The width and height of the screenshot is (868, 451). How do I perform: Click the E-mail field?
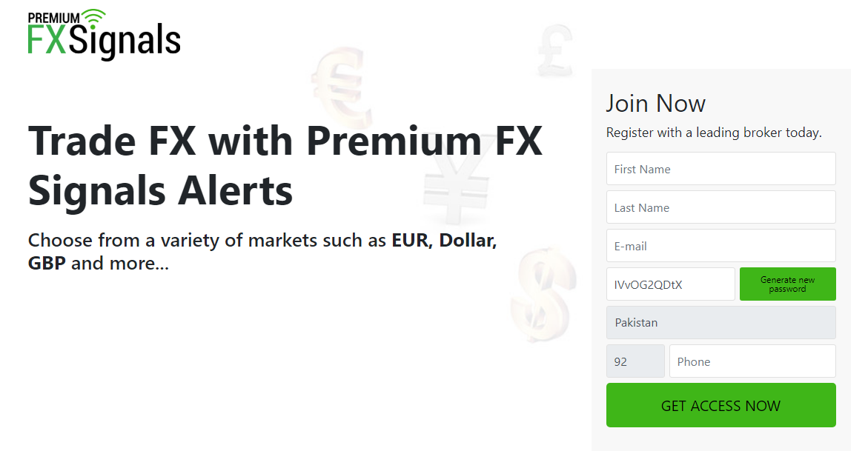(720, 245)
